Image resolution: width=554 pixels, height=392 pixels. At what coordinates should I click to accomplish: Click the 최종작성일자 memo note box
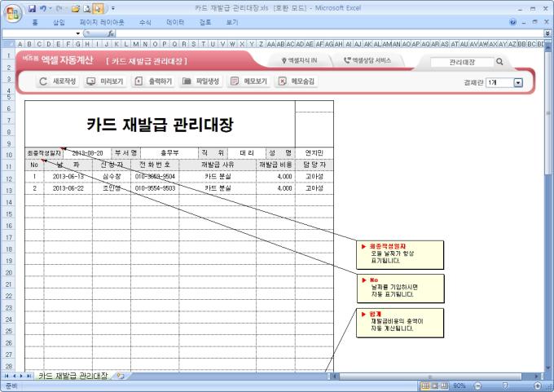pos(400,254)
